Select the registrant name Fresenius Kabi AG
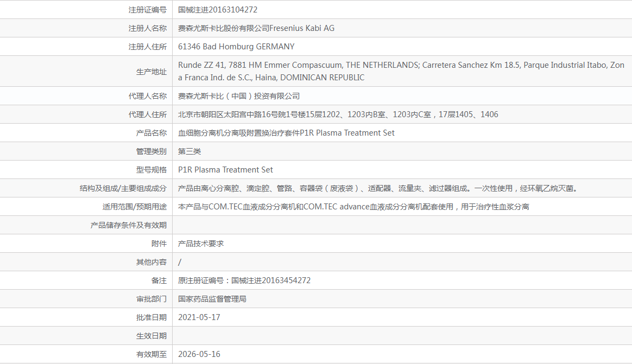This screenshot has height=364, width=632. tap(256, 28)
